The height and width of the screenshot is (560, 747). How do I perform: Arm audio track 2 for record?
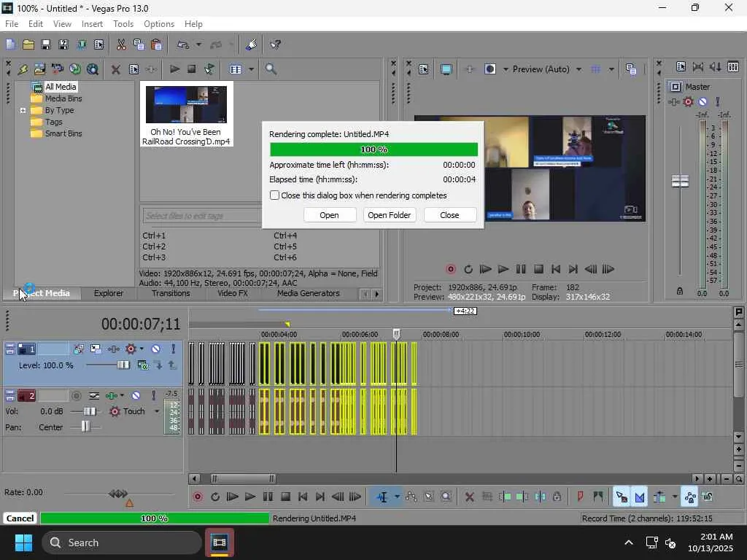pyautogui.click(x=76, y=396)
